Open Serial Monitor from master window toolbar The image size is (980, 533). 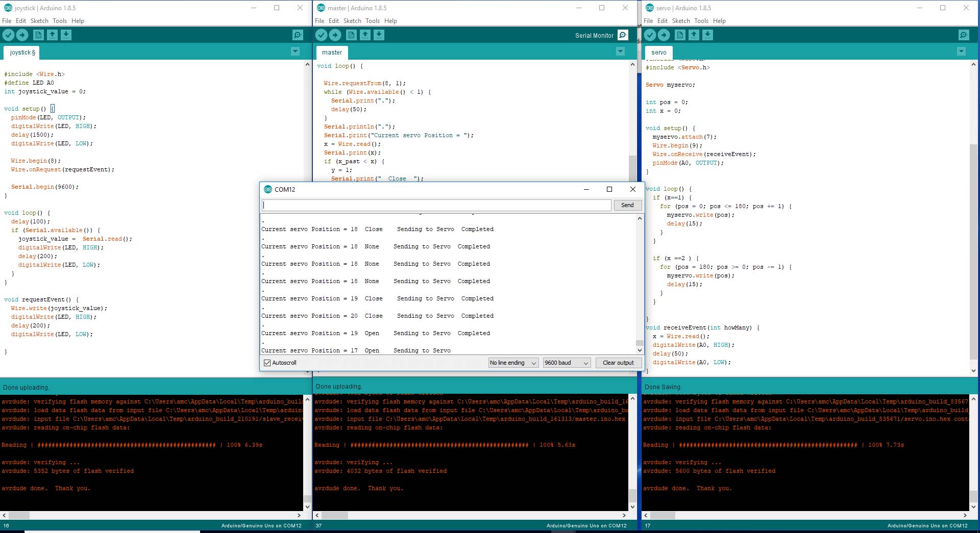pyautogui.click(x=623, y=35)
